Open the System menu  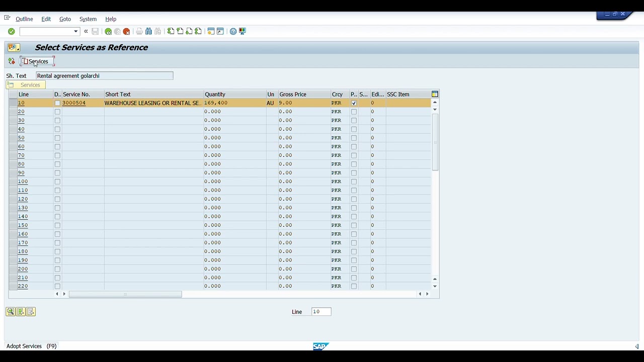(x=88, y=19)
